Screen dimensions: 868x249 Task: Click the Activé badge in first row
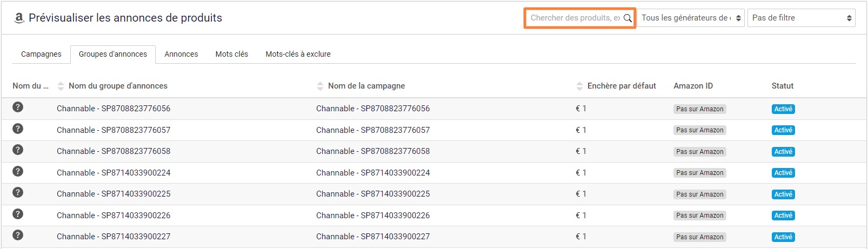coord(783,109)
